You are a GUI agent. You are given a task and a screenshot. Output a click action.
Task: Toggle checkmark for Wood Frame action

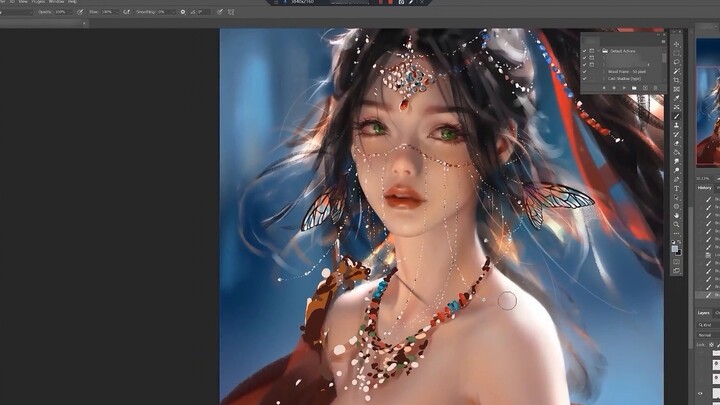[x=585, y=72]
